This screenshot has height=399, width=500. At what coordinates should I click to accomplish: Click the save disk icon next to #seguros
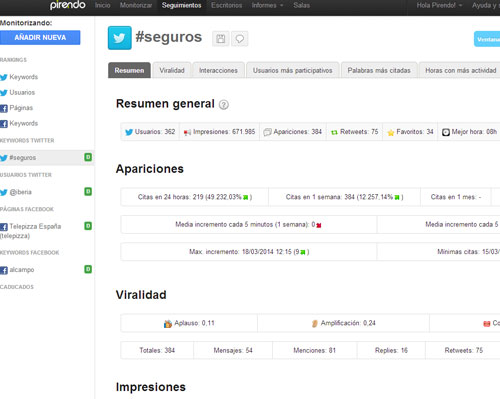coord(221,39)
